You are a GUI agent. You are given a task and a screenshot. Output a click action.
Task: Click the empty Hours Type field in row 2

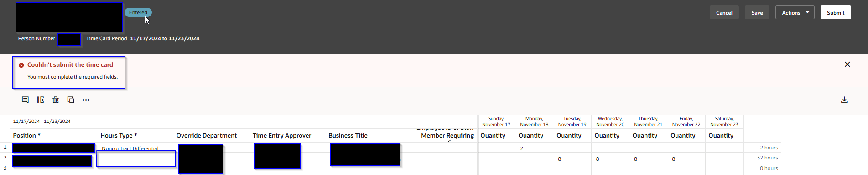136,159
